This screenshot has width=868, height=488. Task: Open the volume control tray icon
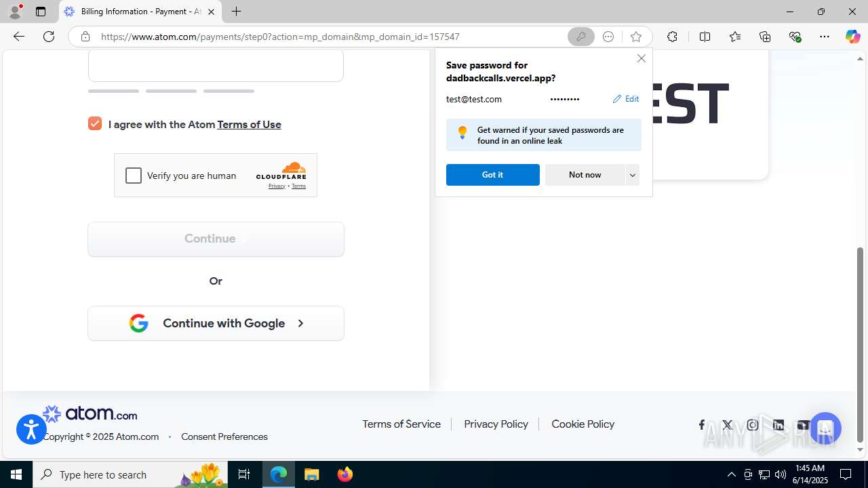(x=781, y=474)
